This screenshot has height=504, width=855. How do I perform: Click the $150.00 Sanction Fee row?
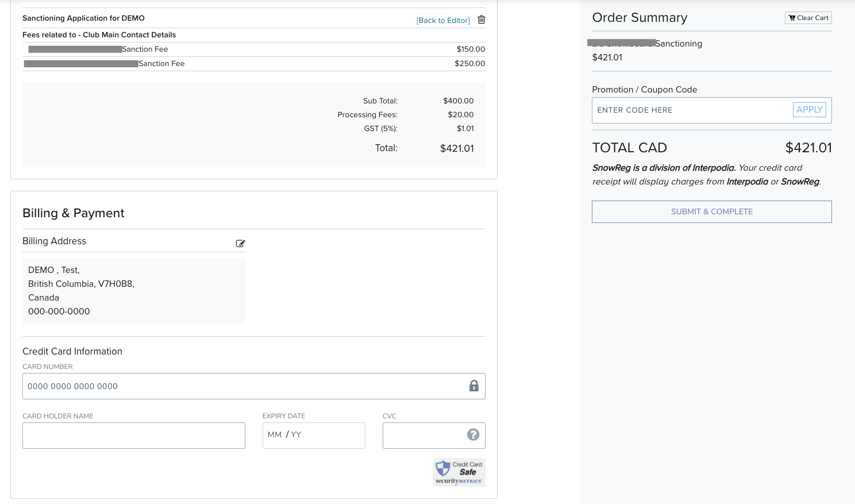pyautogui.click(x=253, y=49)
